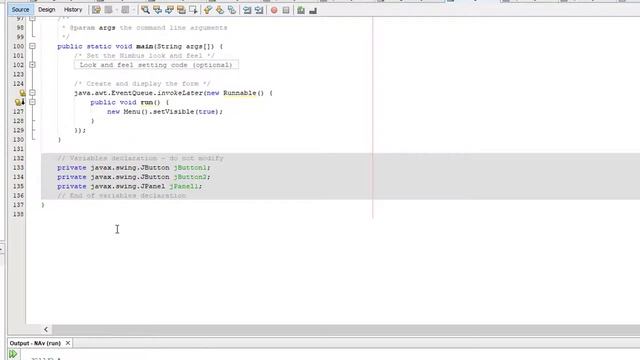Expand folded 'Look and feel setting code (optional)' block
This screenshot has height=360, width=640.
pyautogui.click(x=156, y=65)
